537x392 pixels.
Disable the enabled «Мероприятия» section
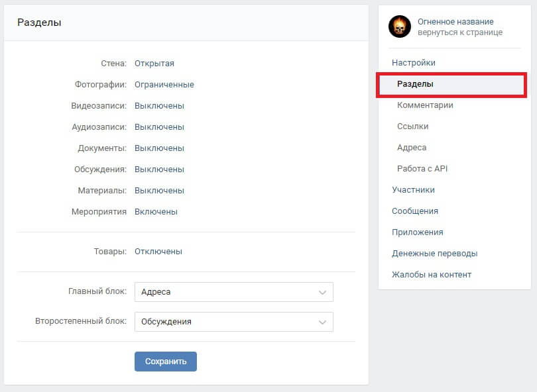[x=156, y=211]
